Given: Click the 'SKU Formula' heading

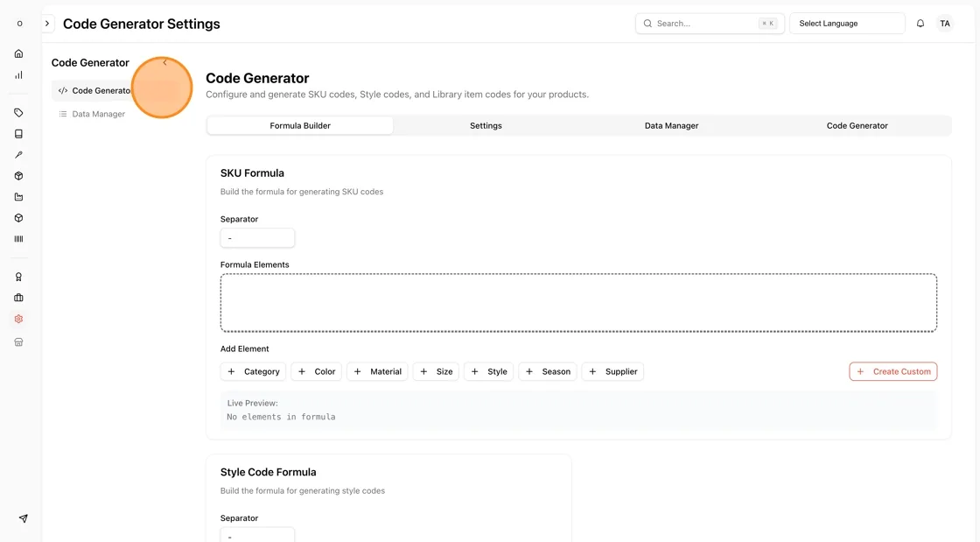Looking at the screenshot, I should 252,173.
